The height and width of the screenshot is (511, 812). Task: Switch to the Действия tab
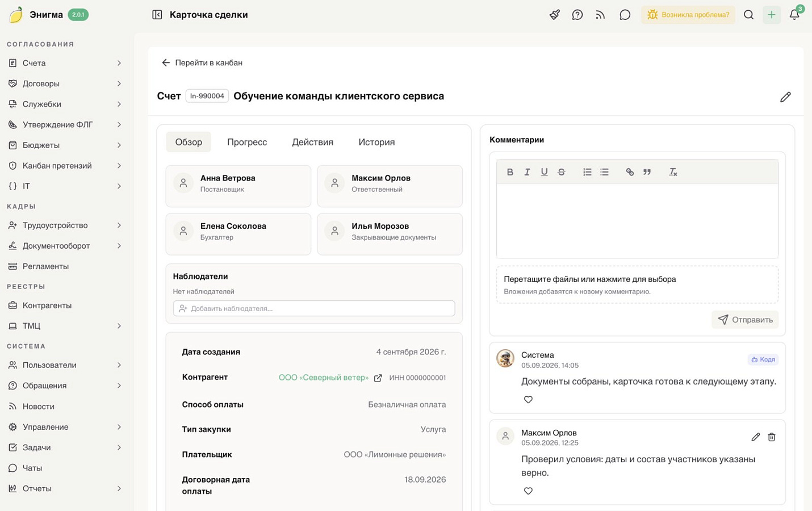click(312, 142)
